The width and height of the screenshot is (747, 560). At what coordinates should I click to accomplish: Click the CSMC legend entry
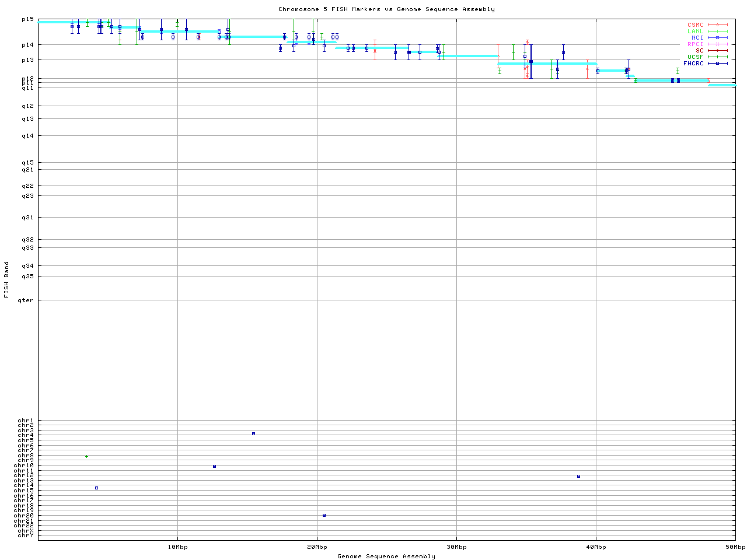pyautogui.click(x=695, y=25)
